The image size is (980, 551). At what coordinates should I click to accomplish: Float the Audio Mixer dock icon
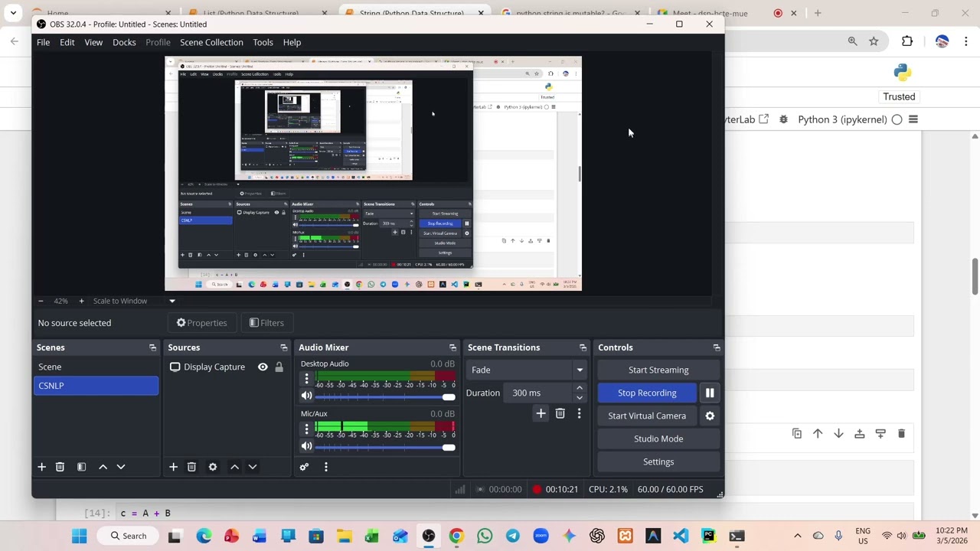pos(452,347)
